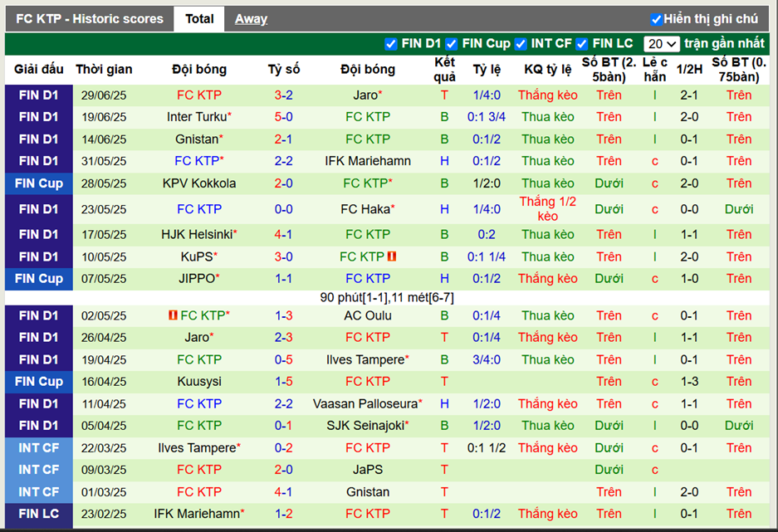Screen dimensions: 778x532
Task: Click FC KTP in the 29/06/25 row
Action: tap(199, 95)
